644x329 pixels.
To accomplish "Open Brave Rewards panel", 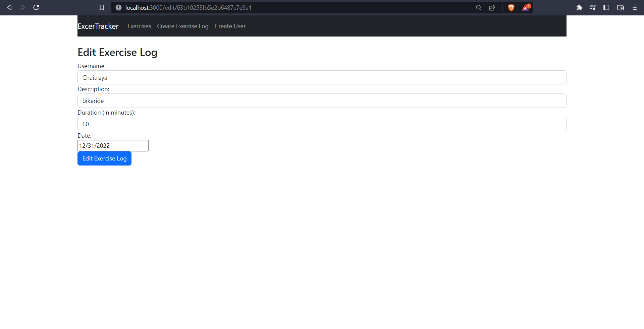I will pos(525,7).
